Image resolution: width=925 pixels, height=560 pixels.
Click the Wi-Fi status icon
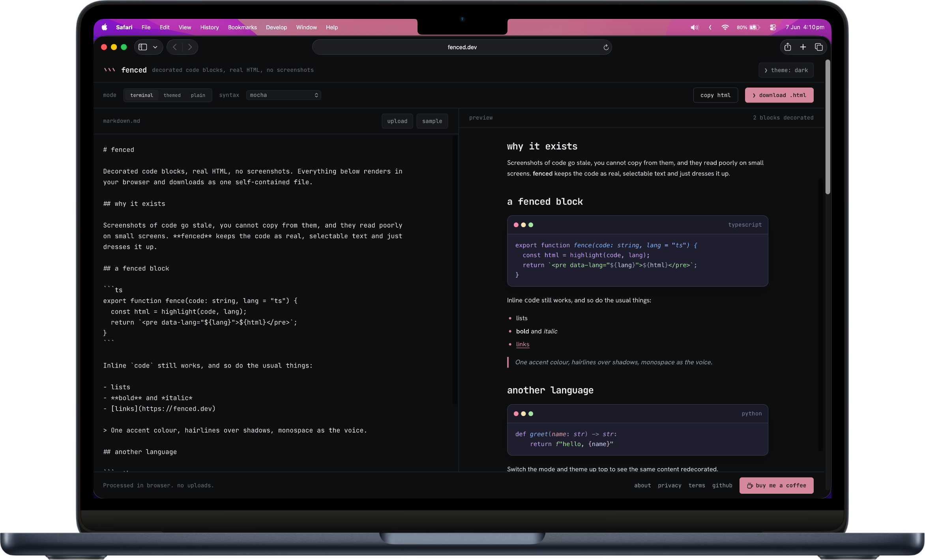[725, 27]
